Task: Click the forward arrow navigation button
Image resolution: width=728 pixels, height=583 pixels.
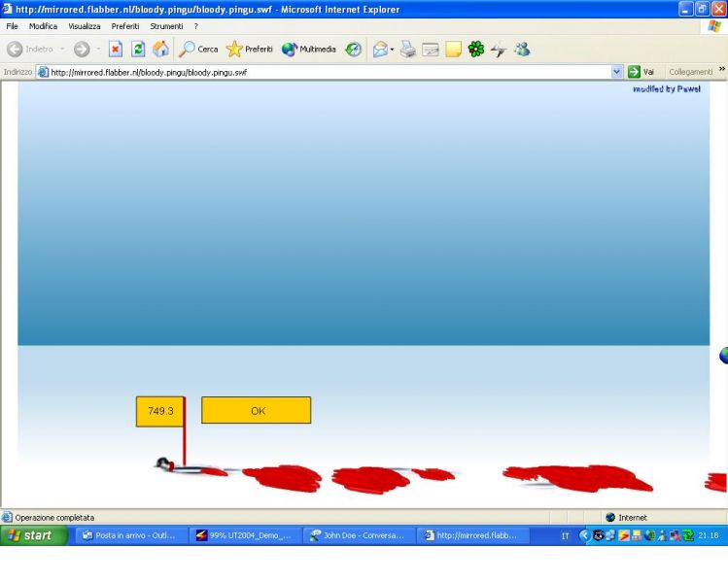Action: pos(82,50)
